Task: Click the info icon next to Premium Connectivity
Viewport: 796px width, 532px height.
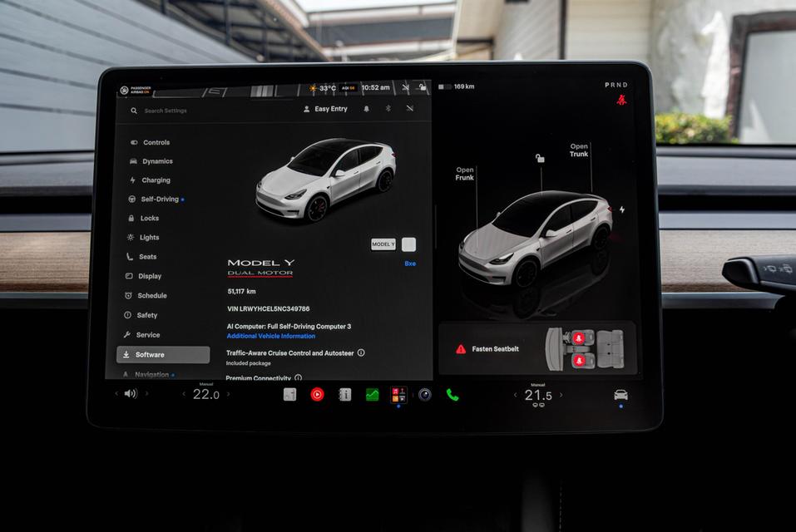Action: coord(298,377)
